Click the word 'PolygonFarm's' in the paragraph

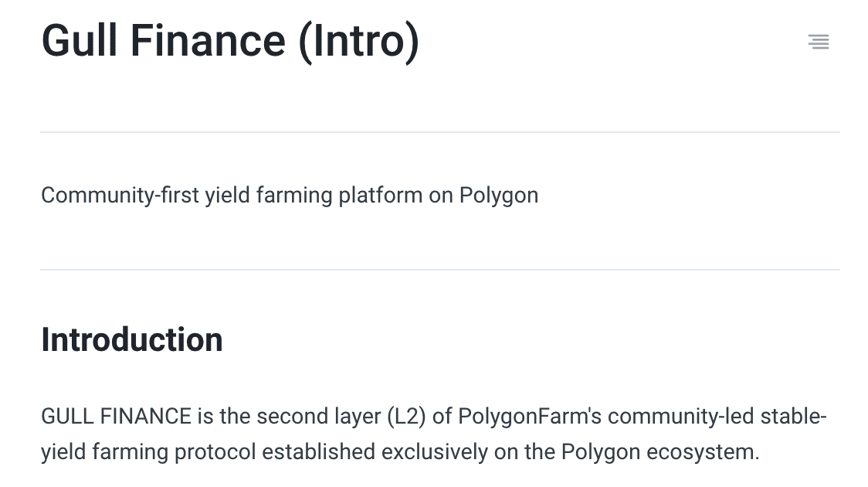coord(530,417)
